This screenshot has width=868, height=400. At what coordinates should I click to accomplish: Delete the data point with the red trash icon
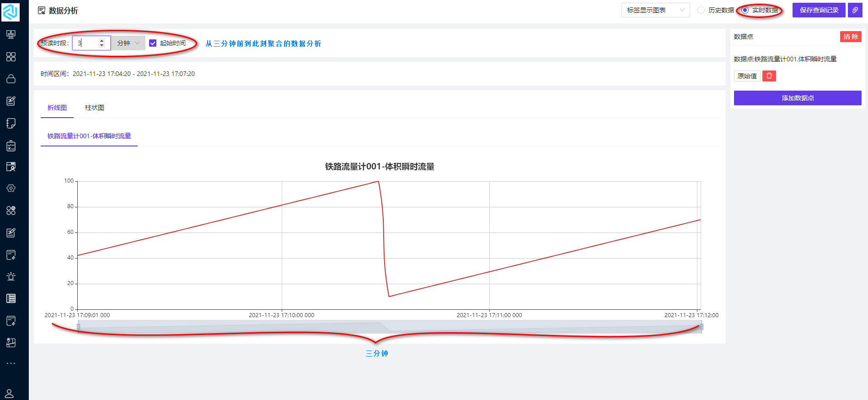(x=769, y=76)
